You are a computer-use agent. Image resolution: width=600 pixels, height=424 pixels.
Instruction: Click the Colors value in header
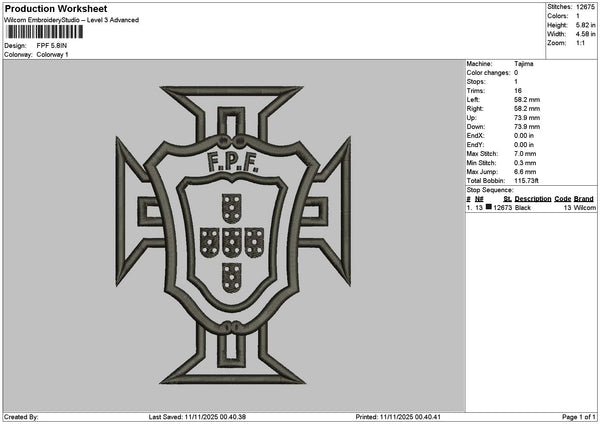tap(577, 16)
